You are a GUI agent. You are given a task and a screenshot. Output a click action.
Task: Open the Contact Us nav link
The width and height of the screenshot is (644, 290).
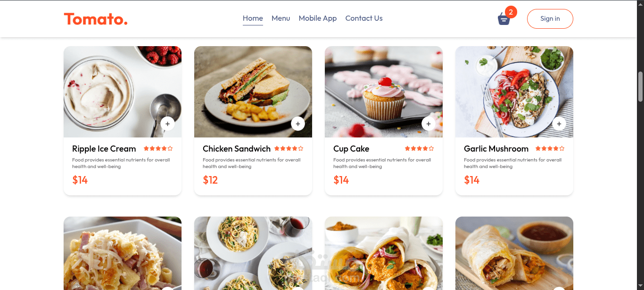(x=364, y=18)
